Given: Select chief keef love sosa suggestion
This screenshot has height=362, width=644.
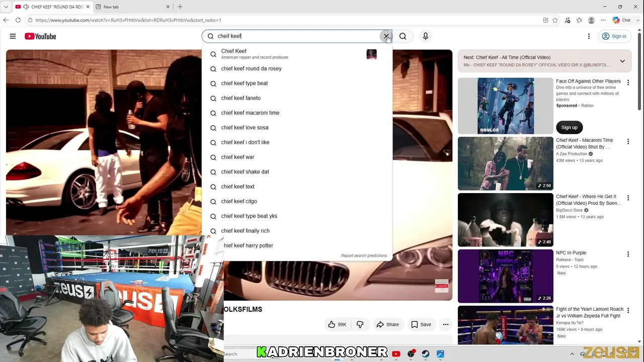Looking at the screenshot, I should 297,128.
